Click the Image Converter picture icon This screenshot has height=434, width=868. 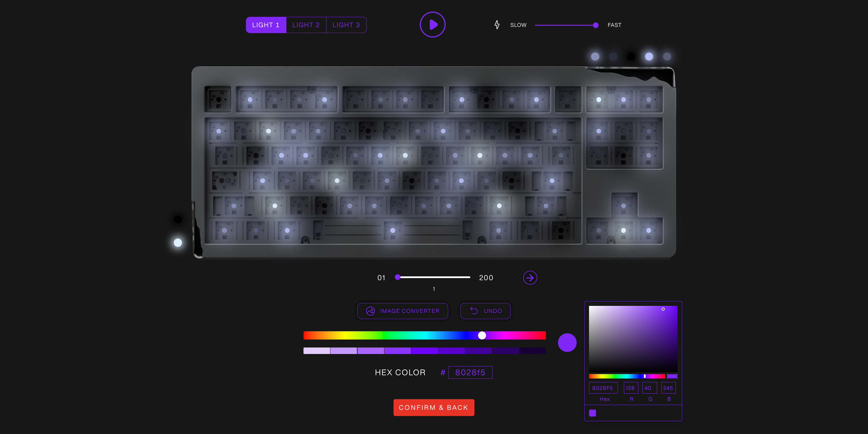coord(370,311)
